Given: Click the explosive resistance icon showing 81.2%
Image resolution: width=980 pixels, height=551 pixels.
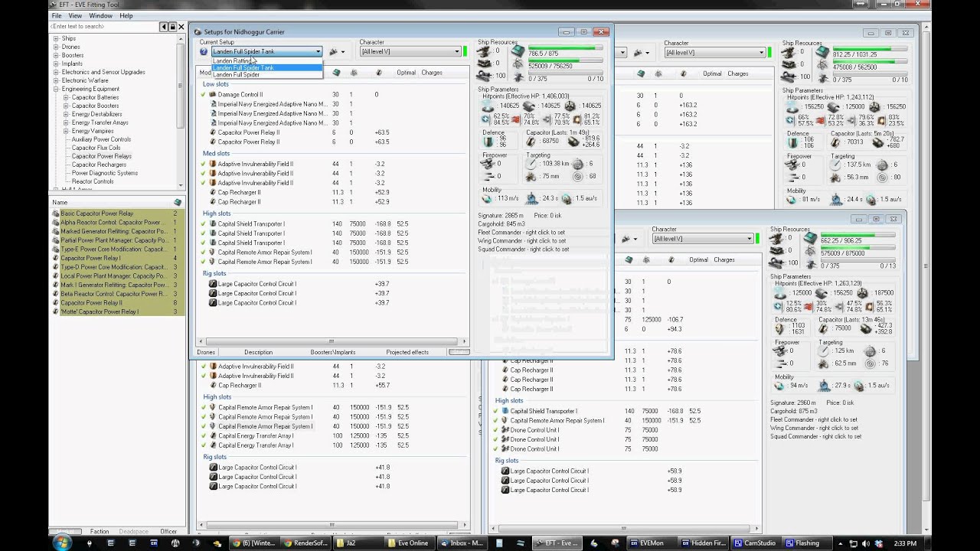Looking at the screenshot, I should click(577, 119).
